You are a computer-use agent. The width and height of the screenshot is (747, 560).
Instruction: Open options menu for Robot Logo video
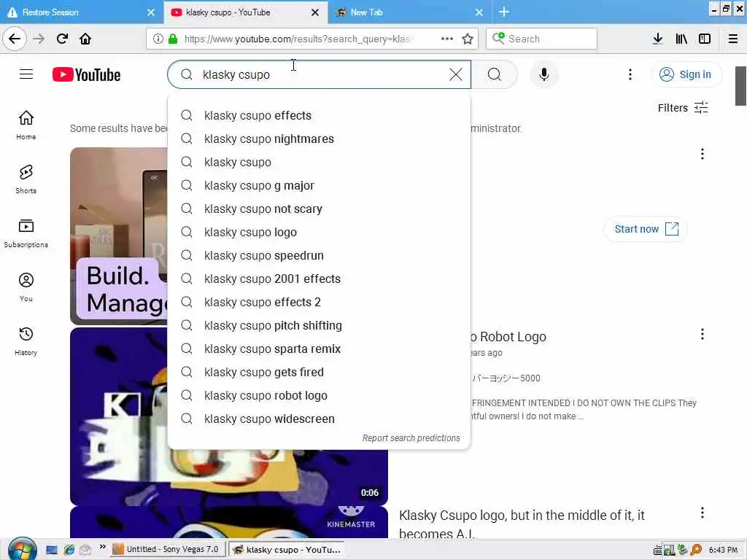(x=703, y=334)
